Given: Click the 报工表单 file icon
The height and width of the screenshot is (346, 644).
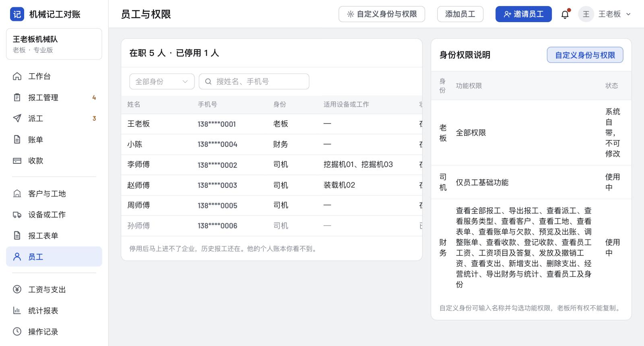Looking at the screenshot, I should pos(17,235).
